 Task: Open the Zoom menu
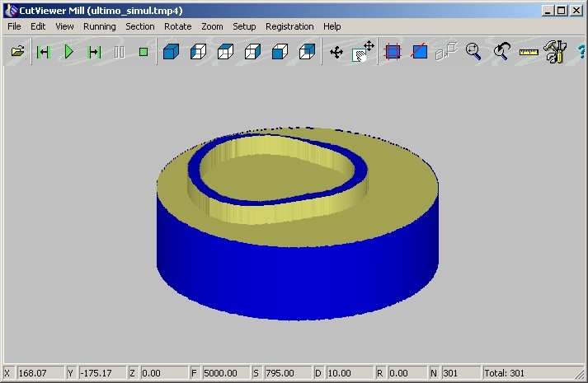(x=212, y=26)
